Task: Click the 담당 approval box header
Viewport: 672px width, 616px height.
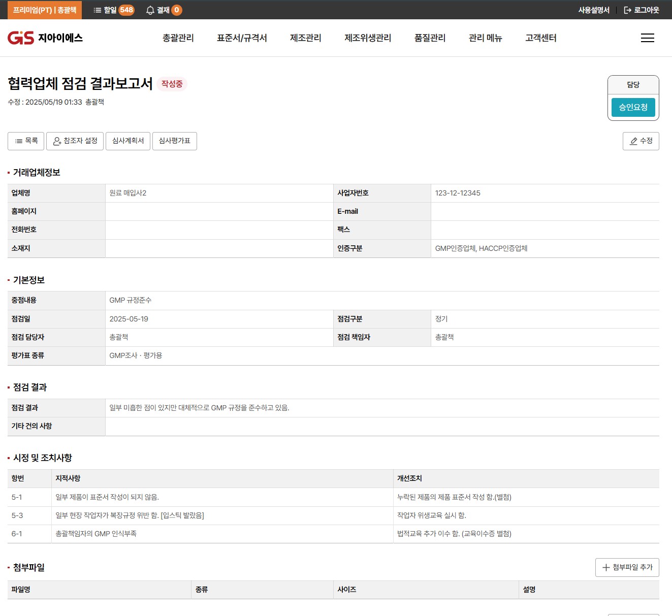Action: coord(633,85)
